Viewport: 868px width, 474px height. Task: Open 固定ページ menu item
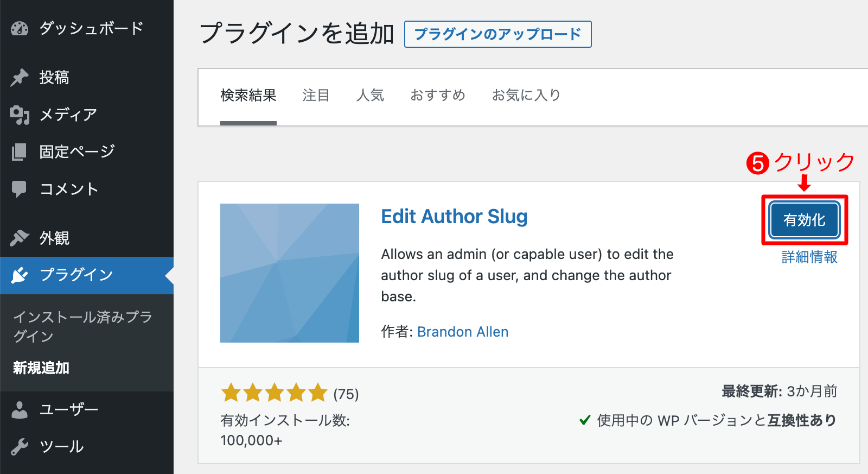tap(87, 151)
